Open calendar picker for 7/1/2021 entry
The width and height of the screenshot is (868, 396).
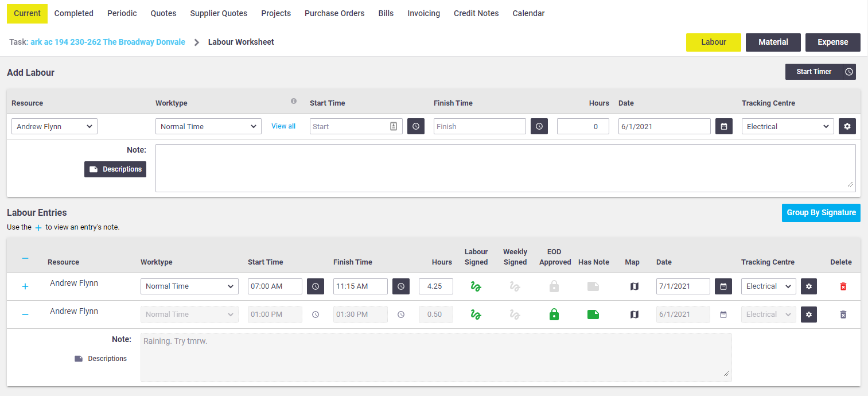click(x=723, y=286)
